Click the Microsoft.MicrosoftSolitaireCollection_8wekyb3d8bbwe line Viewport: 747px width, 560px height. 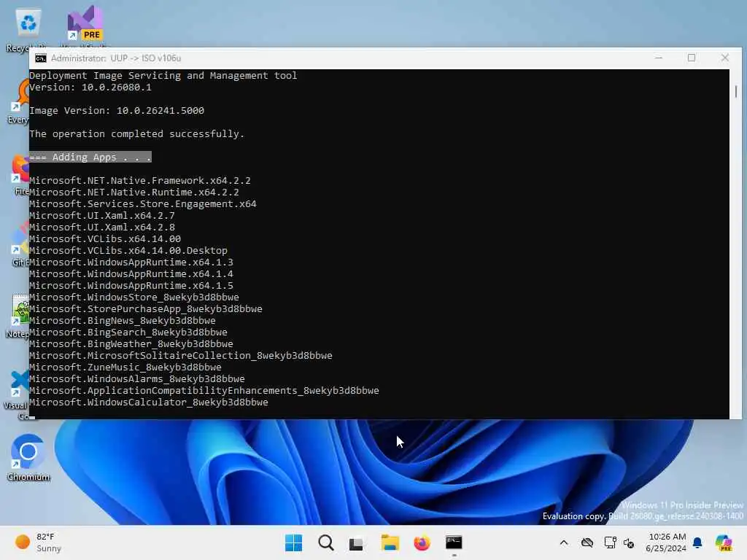tap(181, 356)
